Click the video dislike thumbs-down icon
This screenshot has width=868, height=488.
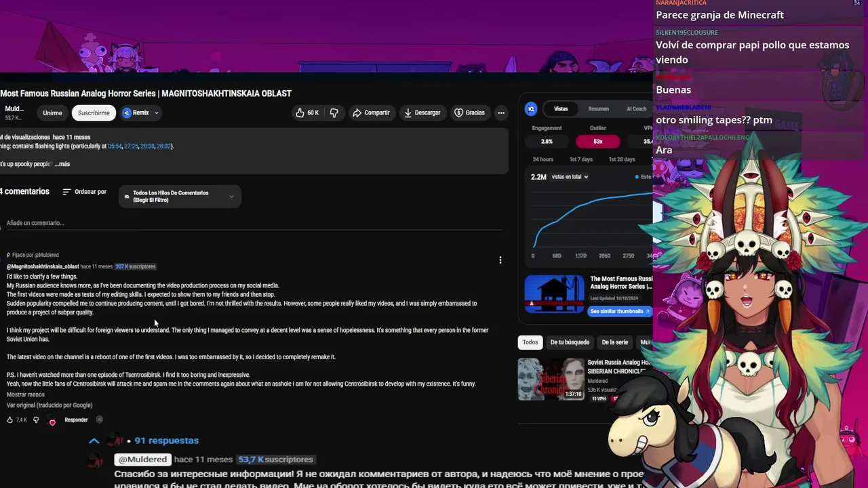click(x=334, y=113)
